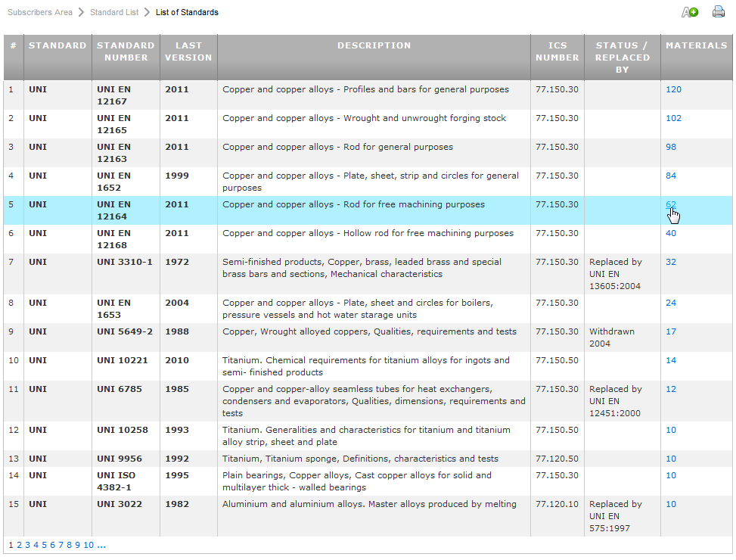The width and height of the screenshot is (736, 560).
Task: Open 17 materials for UNI 5649-2
Action: (671, 331)
